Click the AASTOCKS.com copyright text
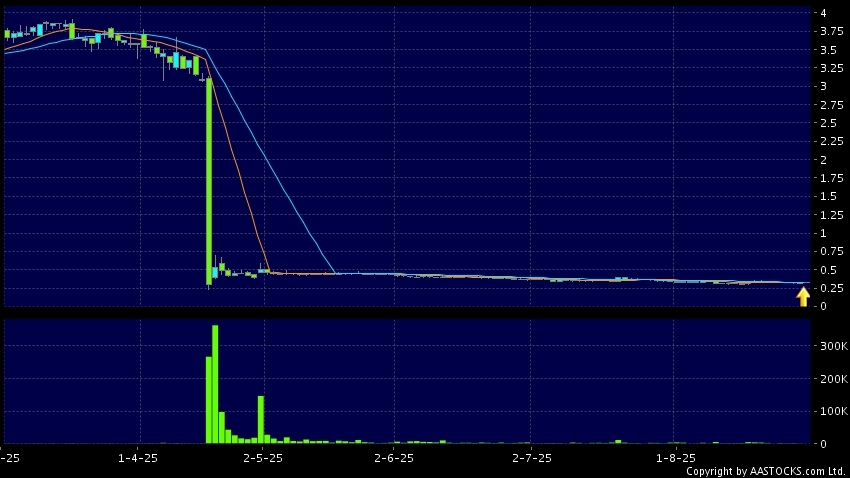Image resolution: width=850 pixels, height=478 pixels. [x=765, y=471]
